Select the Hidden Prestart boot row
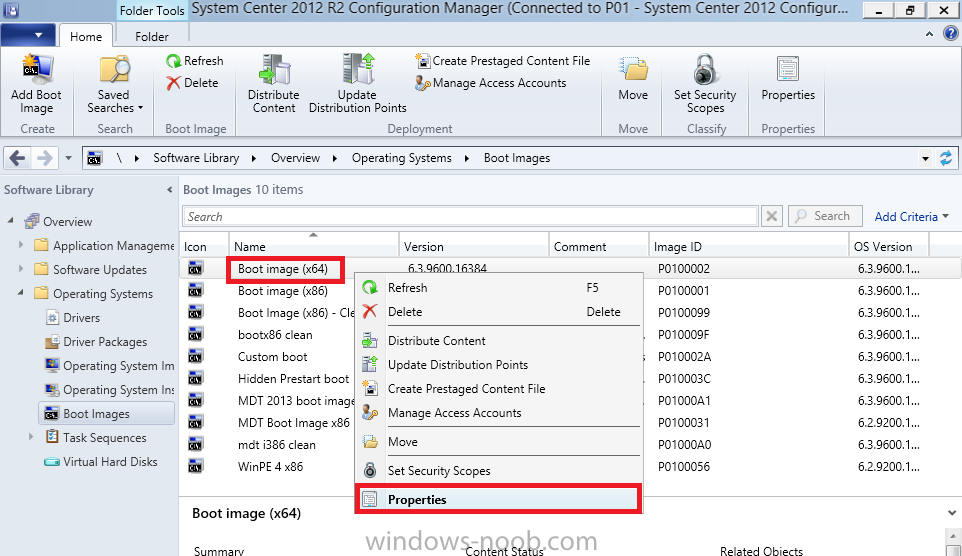 (293, 379)
